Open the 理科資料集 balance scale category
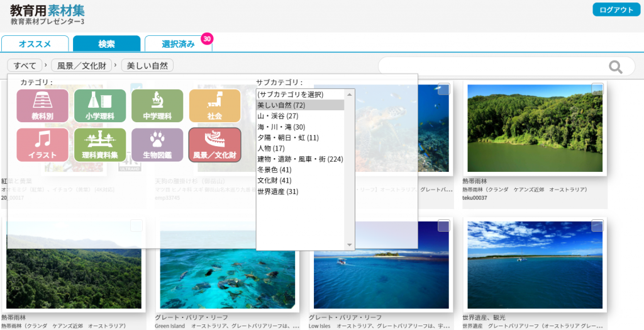This screenshot has width=644, height=330. tap(100, 145)
